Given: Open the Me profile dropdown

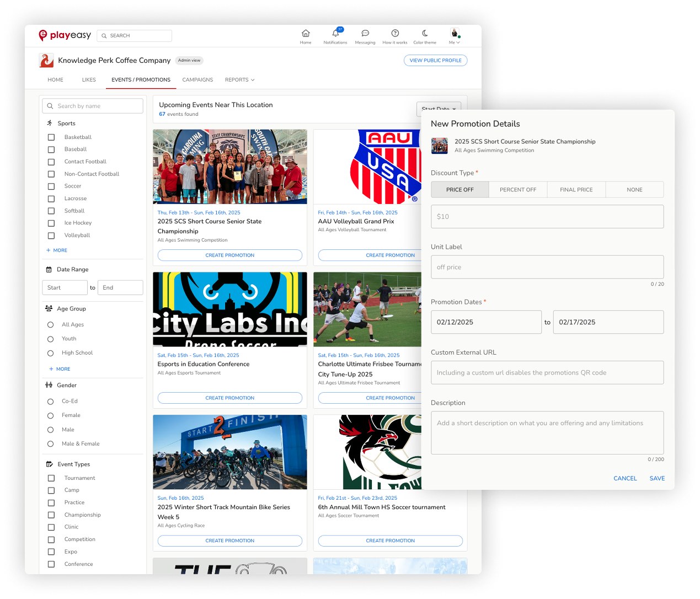Looking at the screenshot, I should pyautogui.click(x=455, y=36).
